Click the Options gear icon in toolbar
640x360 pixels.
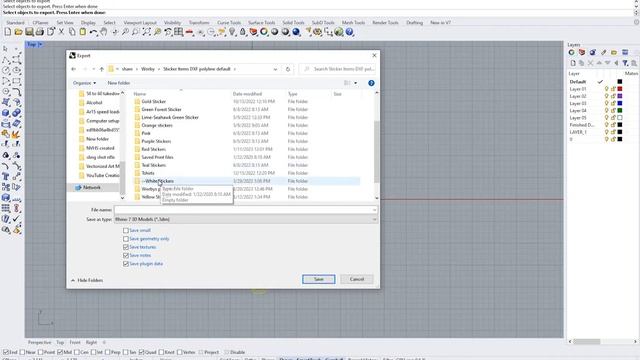318,32
